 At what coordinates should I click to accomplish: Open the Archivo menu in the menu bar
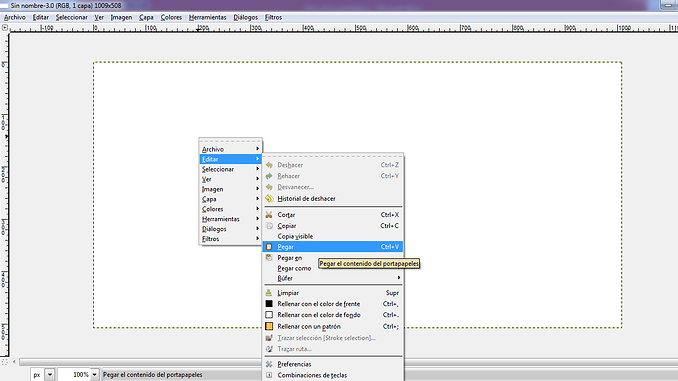(15, 17)
